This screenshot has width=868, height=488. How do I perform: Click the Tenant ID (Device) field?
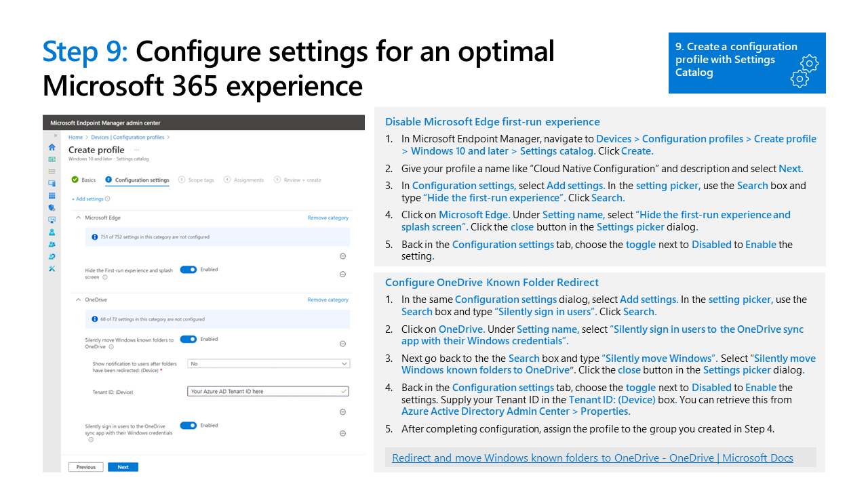[x=269, y=391]
